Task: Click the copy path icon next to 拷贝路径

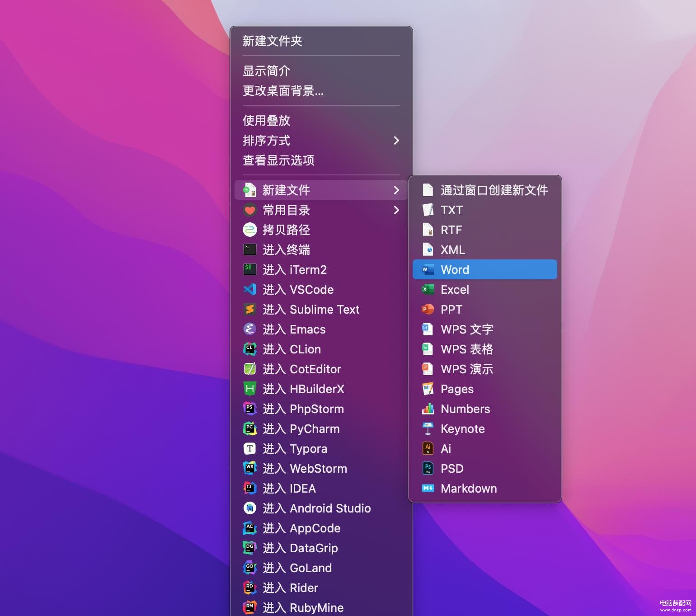Action: 250,230
